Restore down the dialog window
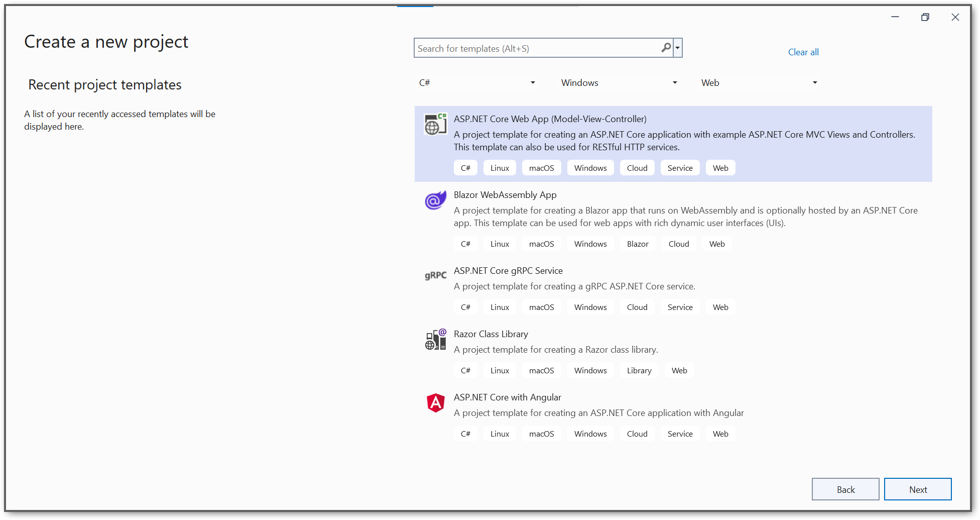Screen dimensions: 980x520 point(925,17)
